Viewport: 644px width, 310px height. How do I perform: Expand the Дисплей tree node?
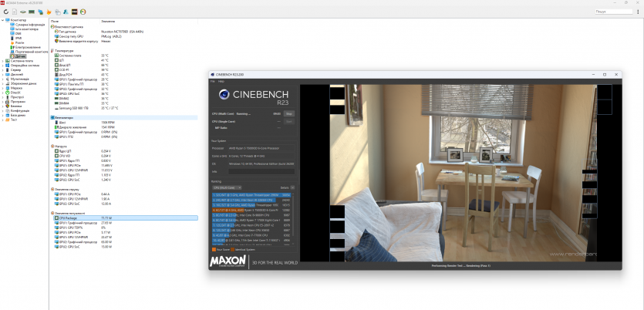pos(2,74)
